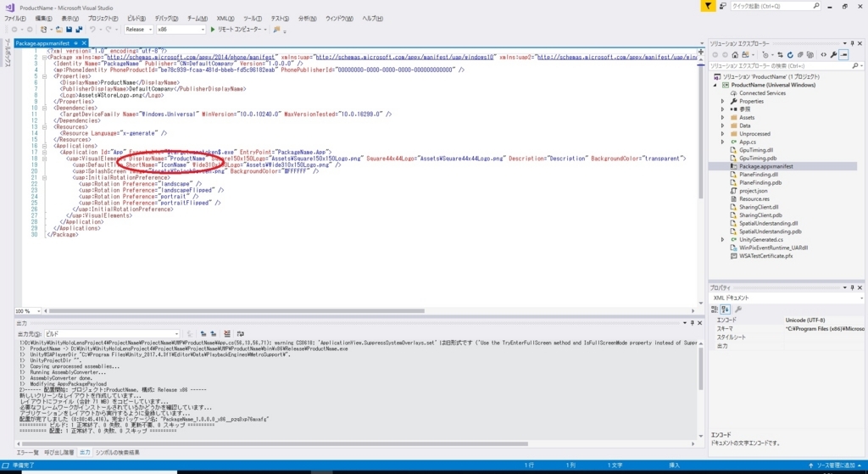Click the Redo arrow in the toolbar

(108, 30)
